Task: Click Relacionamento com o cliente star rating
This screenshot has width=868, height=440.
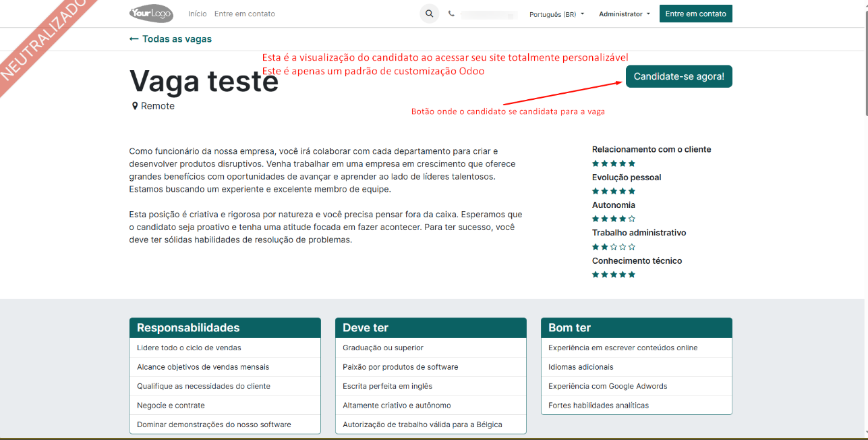Action: (x=614, y=163)
